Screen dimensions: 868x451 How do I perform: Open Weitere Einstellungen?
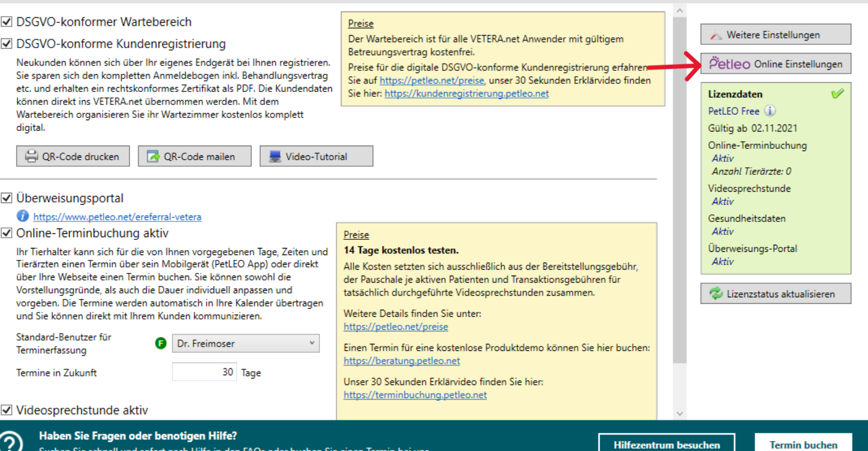[776, 34]
